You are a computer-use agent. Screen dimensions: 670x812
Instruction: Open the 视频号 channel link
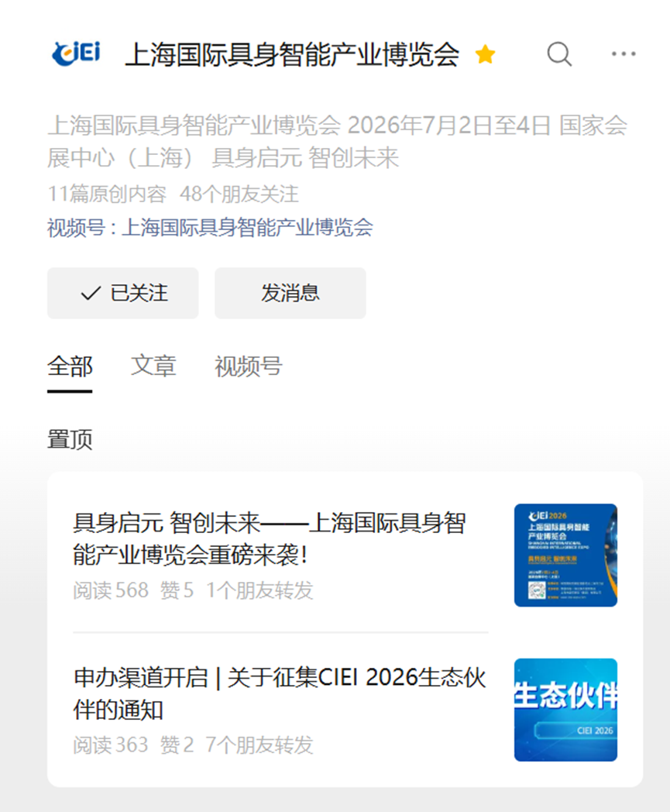pos(210,227)
